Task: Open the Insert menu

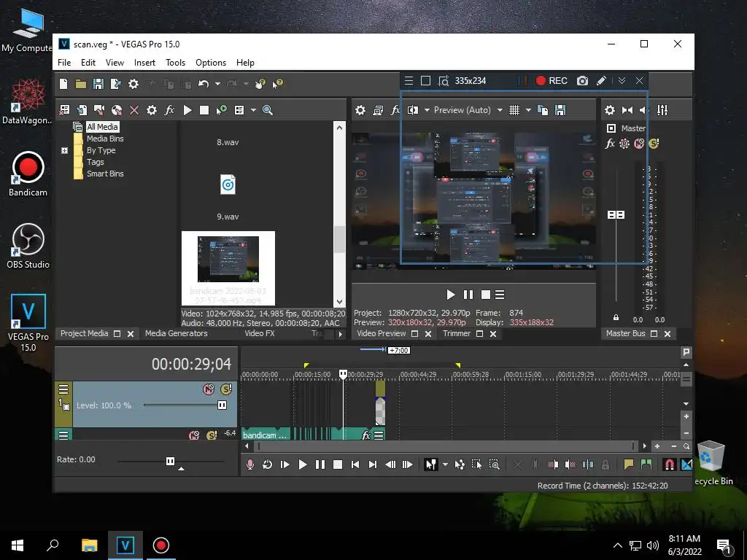Action: click(144, 63)
